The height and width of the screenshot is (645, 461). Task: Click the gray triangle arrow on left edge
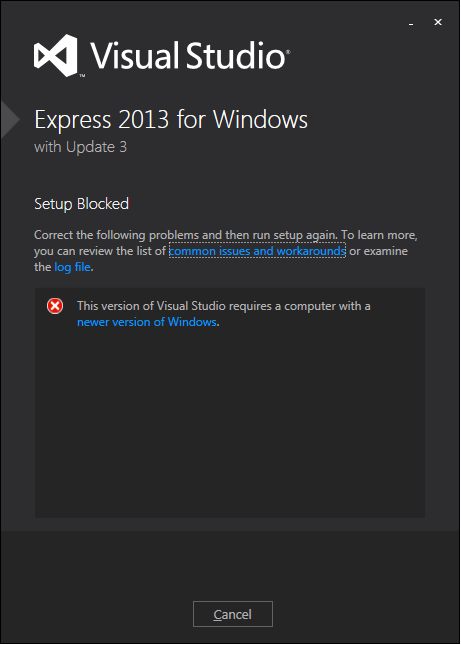coord(10,120)
